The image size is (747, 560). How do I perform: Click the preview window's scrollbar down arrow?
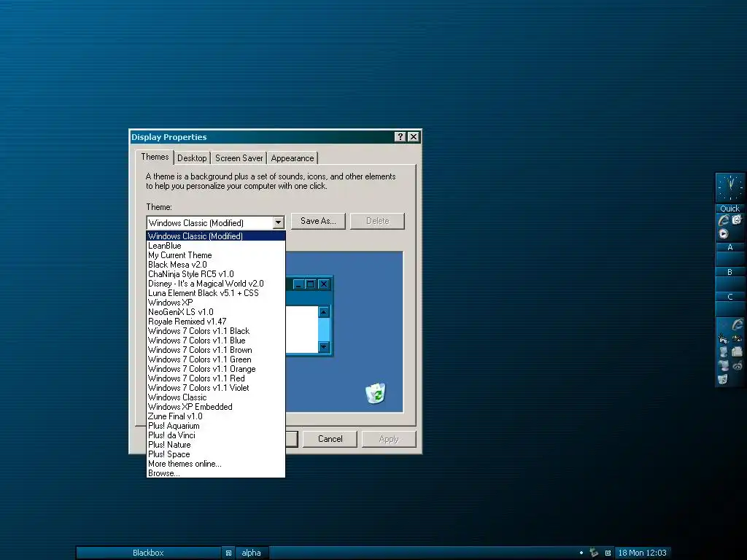tap(323, 346)
